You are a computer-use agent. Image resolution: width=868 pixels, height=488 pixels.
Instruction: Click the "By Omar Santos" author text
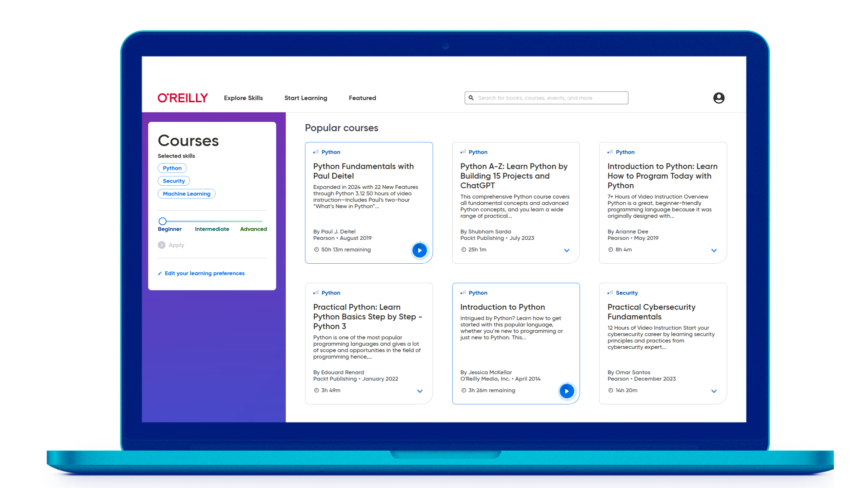pyautogui.click(x=629, y=372)
